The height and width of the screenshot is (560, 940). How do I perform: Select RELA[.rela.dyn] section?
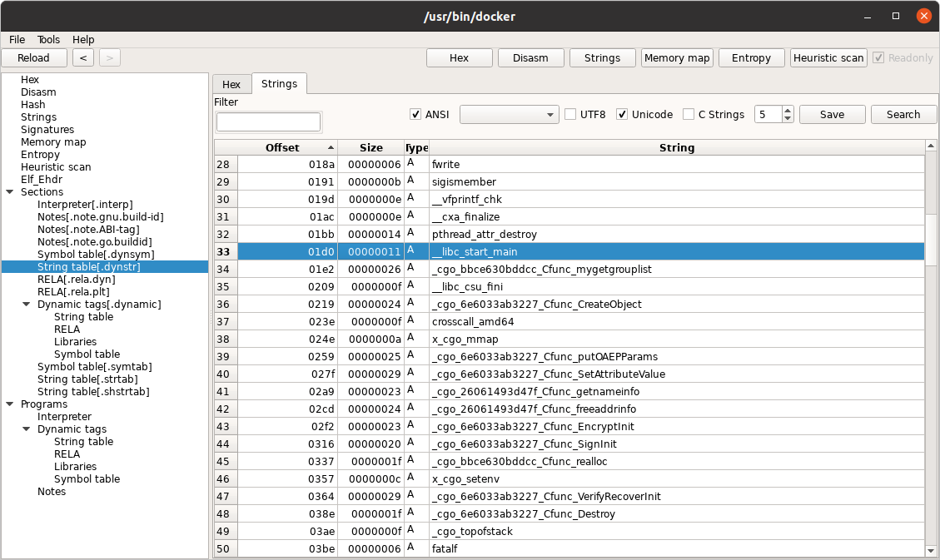pos(76,280)
